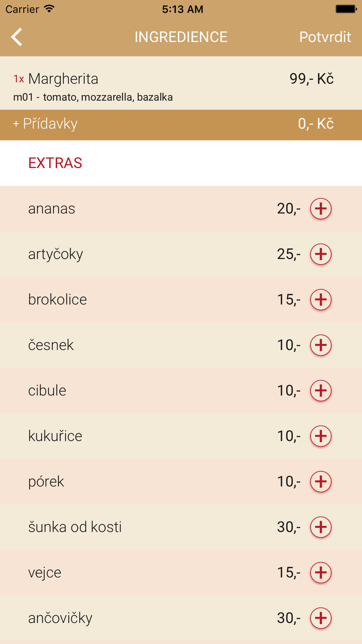Add česnek with the plus icon

click(x=321, y=345)
